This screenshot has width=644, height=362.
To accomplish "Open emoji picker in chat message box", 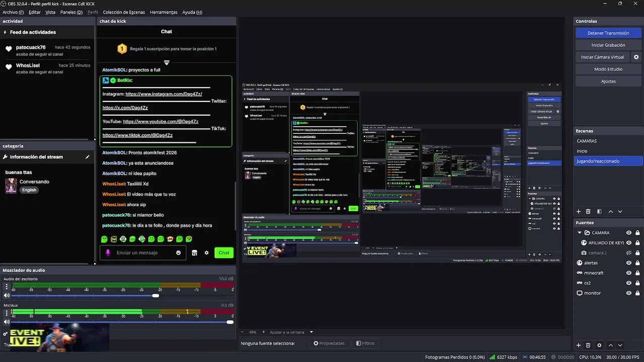I will tap(178, 253).
